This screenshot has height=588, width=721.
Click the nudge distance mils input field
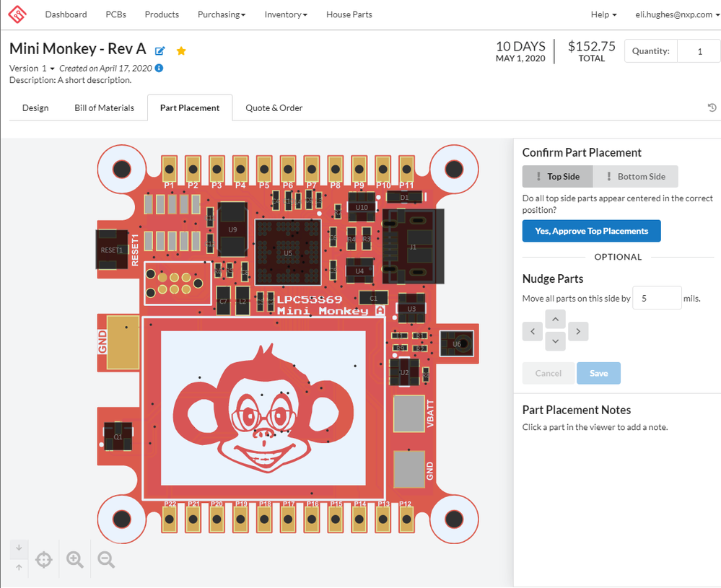(x=657, y=298)
